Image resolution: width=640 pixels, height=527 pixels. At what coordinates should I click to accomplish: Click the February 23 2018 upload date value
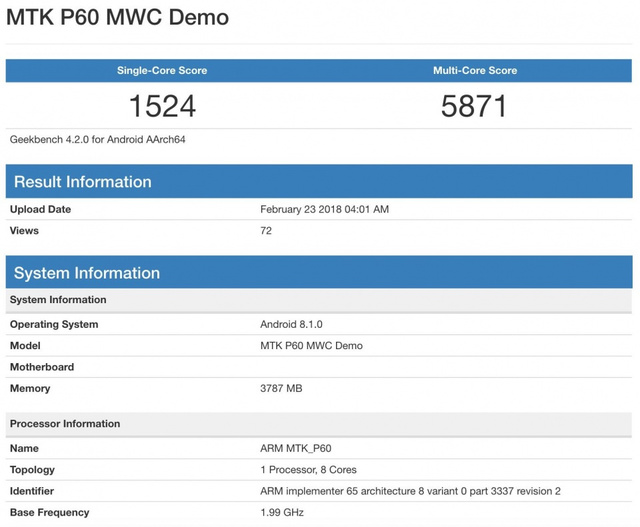[x=324, y=209]
